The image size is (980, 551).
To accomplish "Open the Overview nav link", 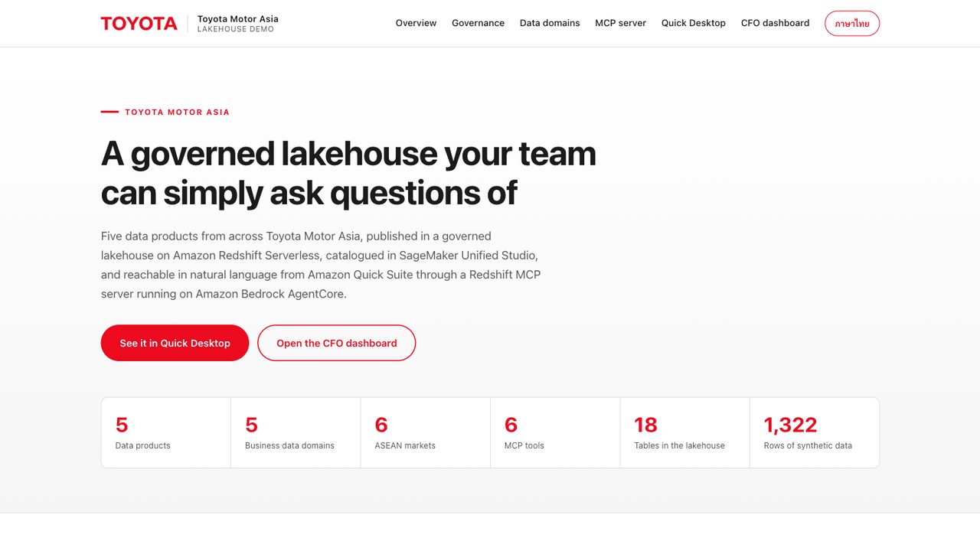I will pos(416,23).
